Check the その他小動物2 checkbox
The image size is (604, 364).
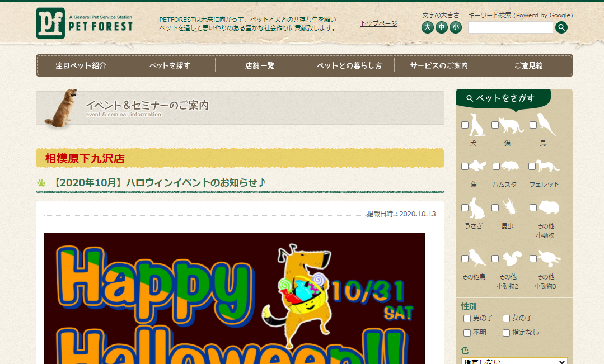[x=495, y=258]
